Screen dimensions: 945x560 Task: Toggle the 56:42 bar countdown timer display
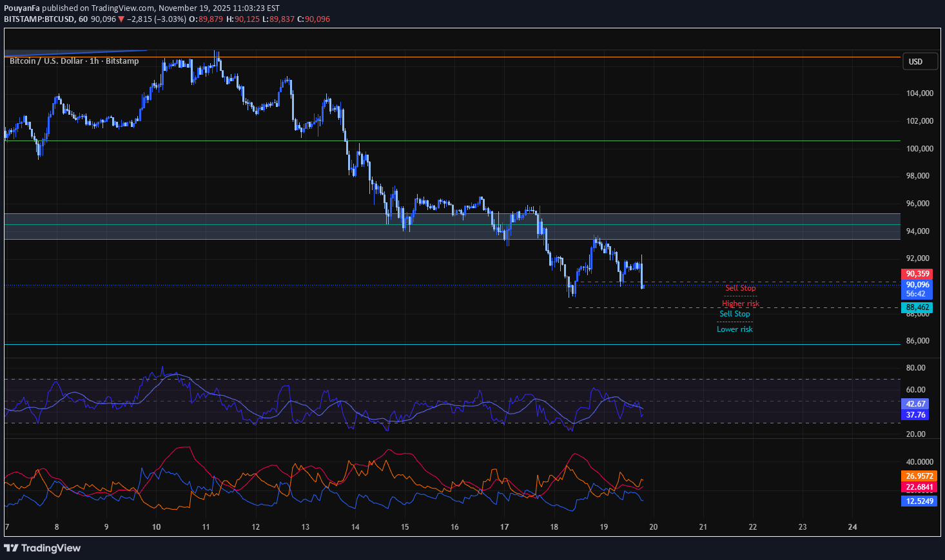click(915, 293)
